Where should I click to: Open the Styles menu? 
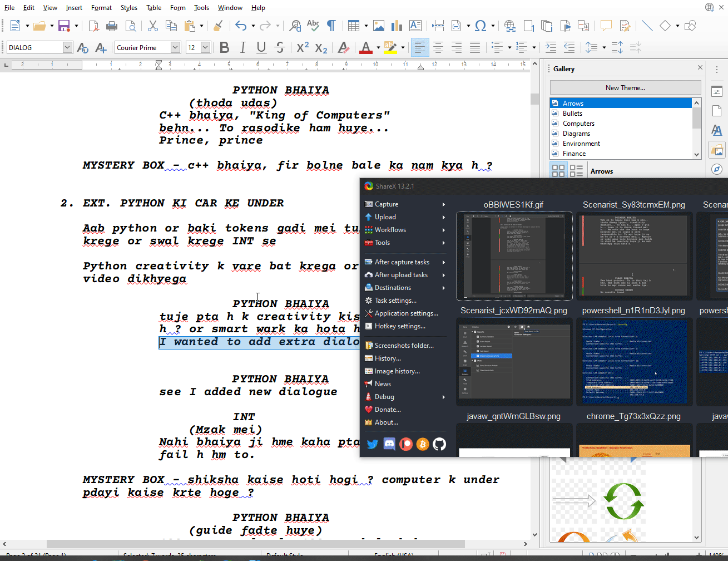click(129, 8)
